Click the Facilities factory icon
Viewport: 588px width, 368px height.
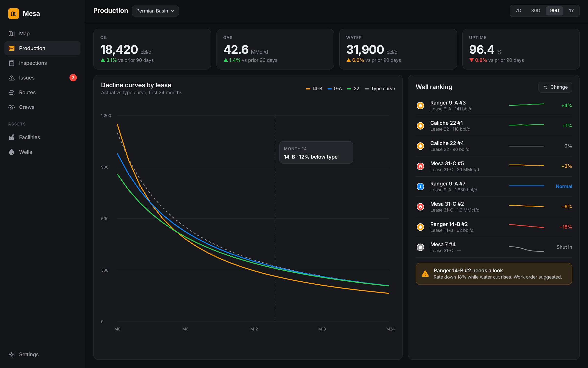pyautogui.click(x=12, y=137)
